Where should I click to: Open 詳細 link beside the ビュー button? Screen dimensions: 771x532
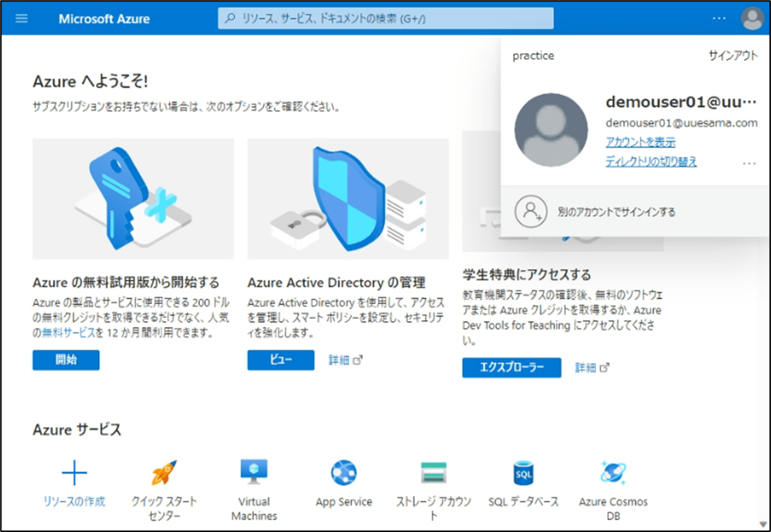pos(339,360)
